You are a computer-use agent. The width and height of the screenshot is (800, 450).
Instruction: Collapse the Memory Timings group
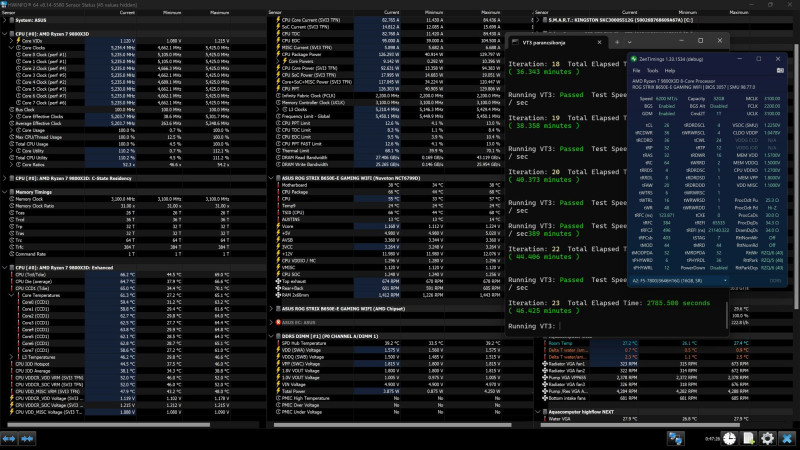[x=5, y=192]
